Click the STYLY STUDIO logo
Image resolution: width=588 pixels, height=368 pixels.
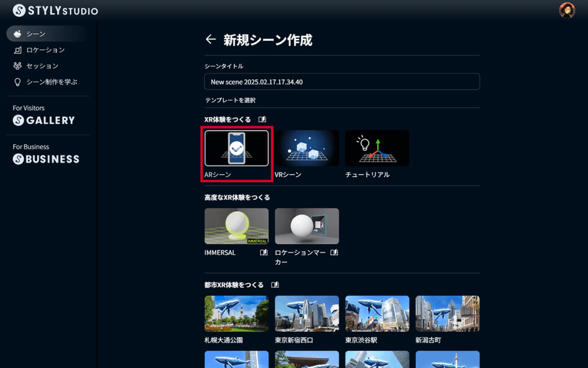(x=55, y=10)
